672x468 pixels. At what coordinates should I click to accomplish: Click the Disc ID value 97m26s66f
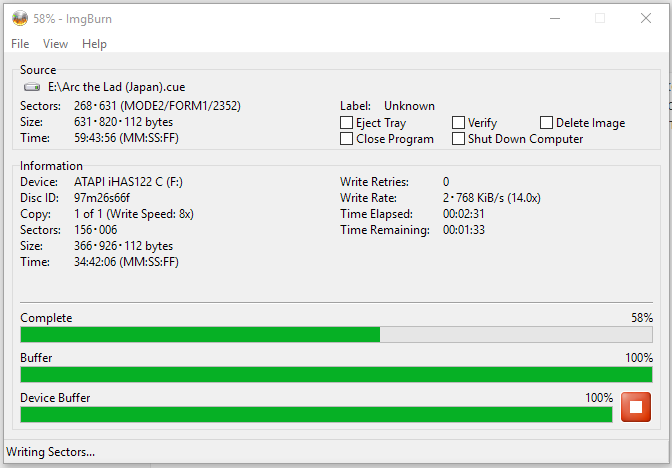click(x=102, y=198)
